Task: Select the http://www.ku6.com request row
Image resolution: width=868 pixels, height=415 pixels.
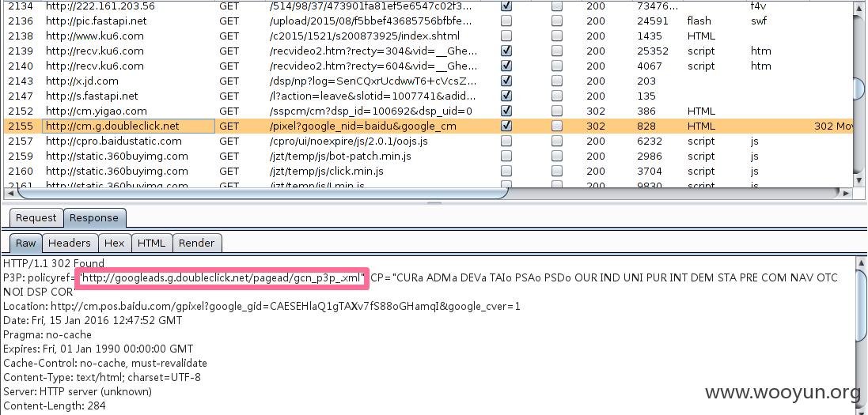Action: click(x=427, y=36)
